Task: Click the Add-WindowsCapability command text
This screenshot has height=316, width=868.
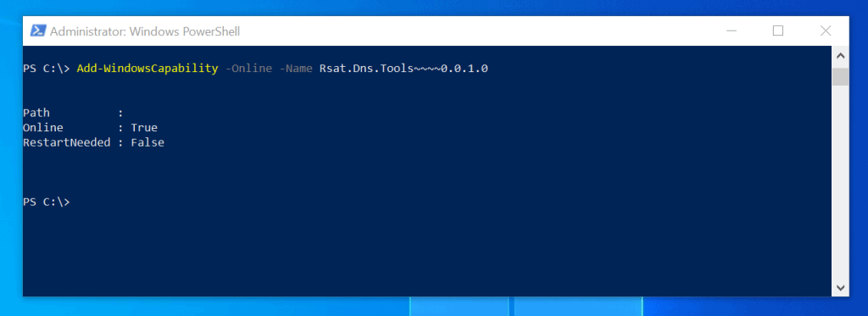Action: click(x=147, y=69)
